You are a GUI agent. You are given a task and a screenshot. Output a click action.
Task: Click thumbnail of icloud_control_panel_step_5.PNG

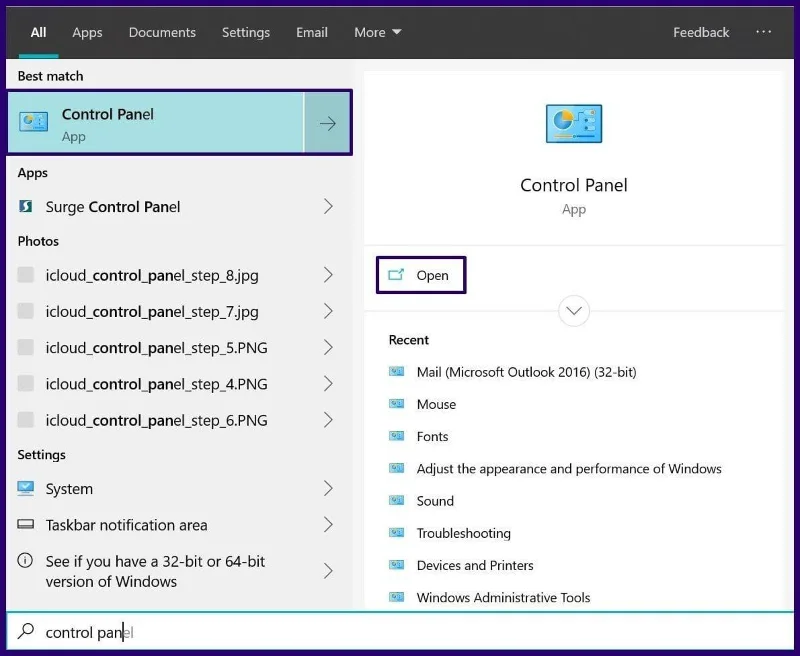(x=26, y=347)
